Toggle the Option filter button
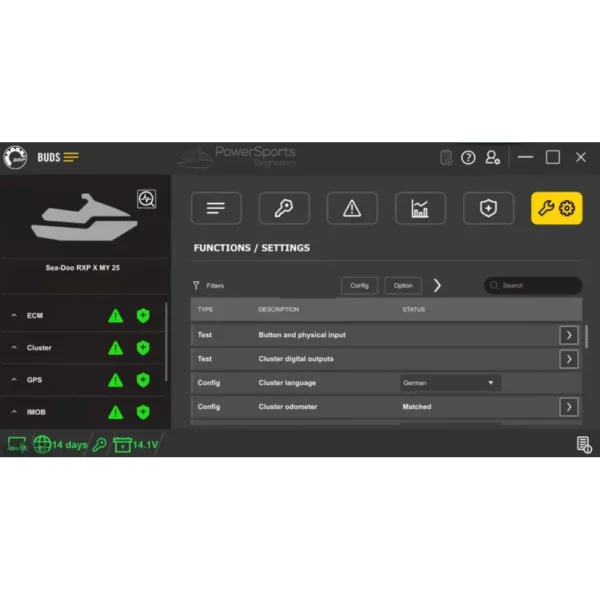Screen dimensions: 600x600 click(403, 285)
